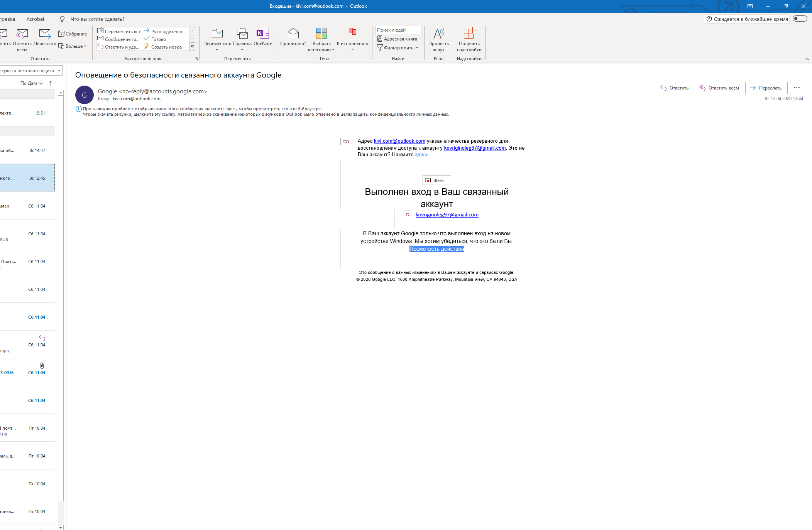Open message dated Вс 14:47
This screenshot has width=812, height=530.
click(27, 150)
